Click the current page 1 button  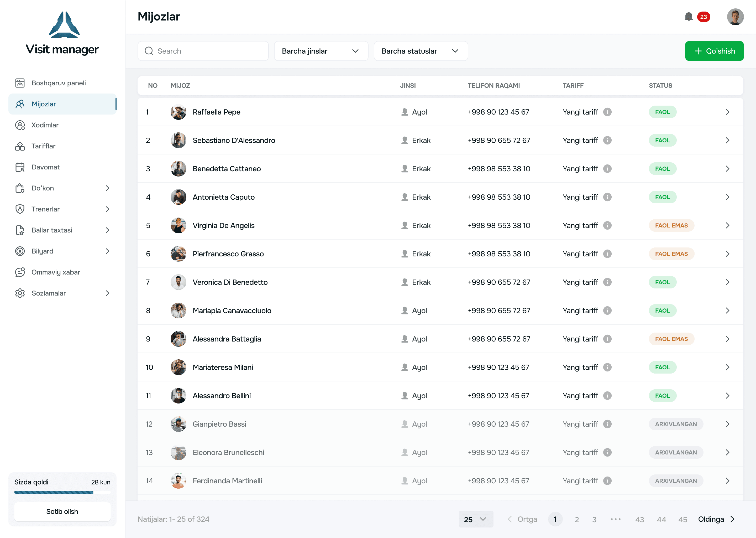click(x=555, y=519)
